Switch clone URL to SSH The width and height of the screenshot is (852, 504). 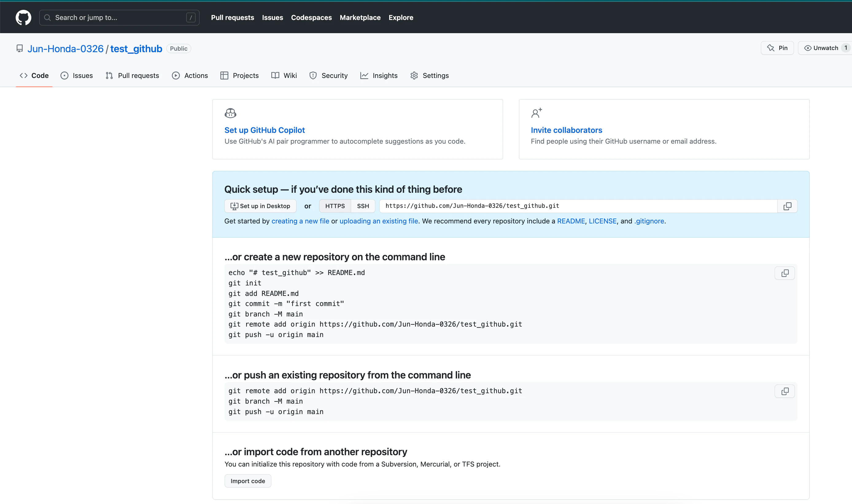click(x=363, y=206)
